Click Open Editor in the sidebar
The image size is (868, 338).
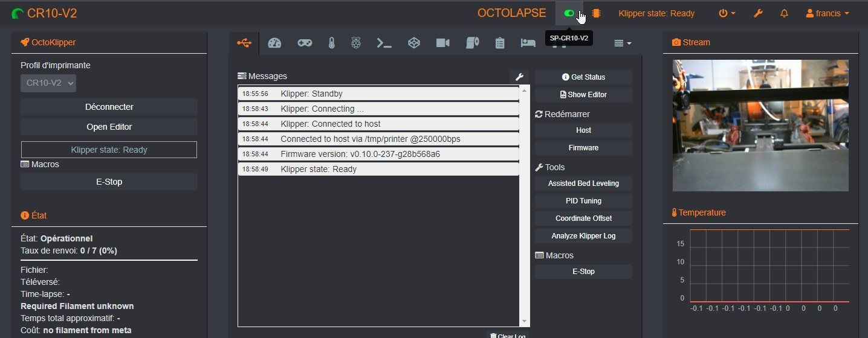(109, 127)
